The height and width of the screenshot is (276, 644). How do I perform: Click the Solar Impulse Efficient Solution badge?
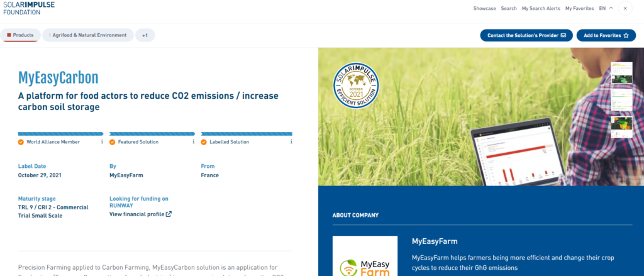click(x=356, y=86)
